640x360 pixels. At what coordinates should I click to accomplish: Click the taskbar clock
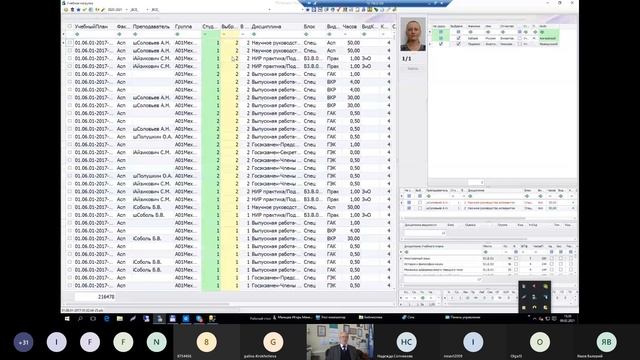click(x=568, y=318)
